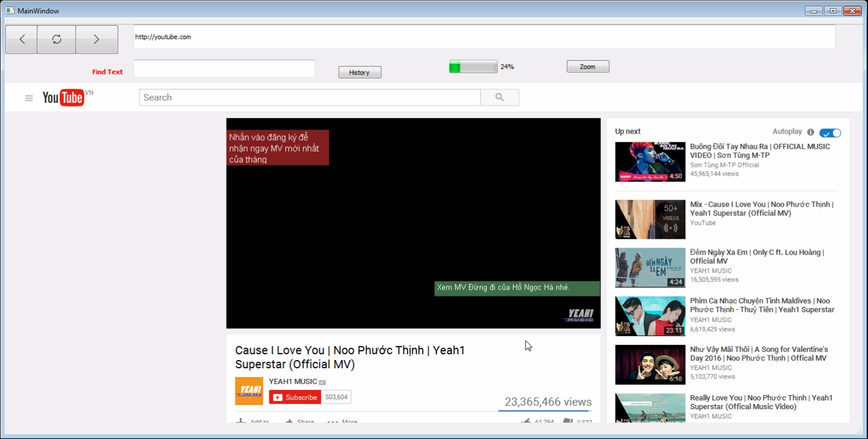This screenshot has height=439, width=868.
Task: Minimize the MainWindow window
Action: tap(814, 11)
